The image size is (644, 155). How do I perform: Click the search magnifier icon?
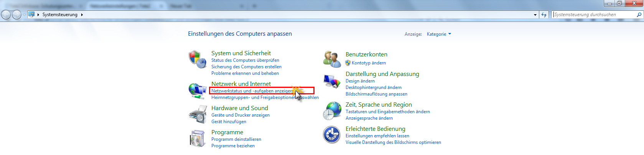pos(639,15)
